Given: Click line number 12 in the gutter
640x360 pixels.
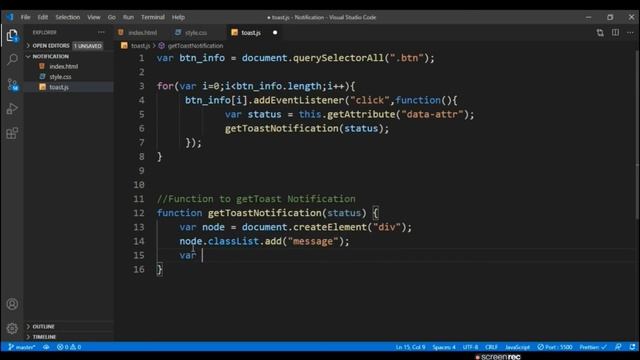Looking at the screenshot, I should pos(139,213).
